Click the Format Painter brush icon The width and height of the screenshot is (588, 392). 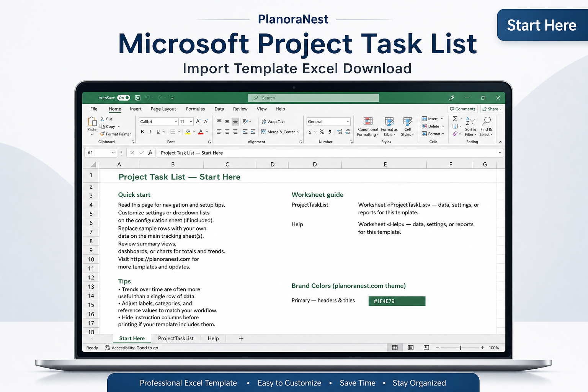[x=102, y=134]
